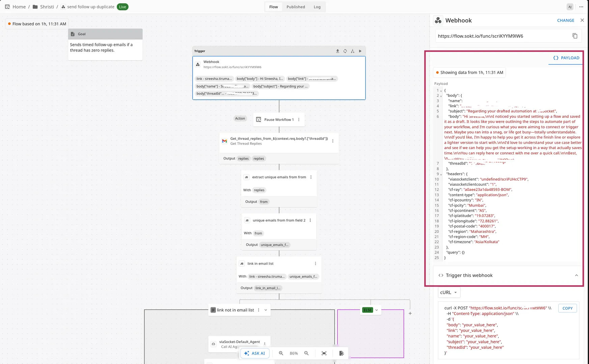Switch to the Log tab
The image size is (589, 364).
point(317,7)
